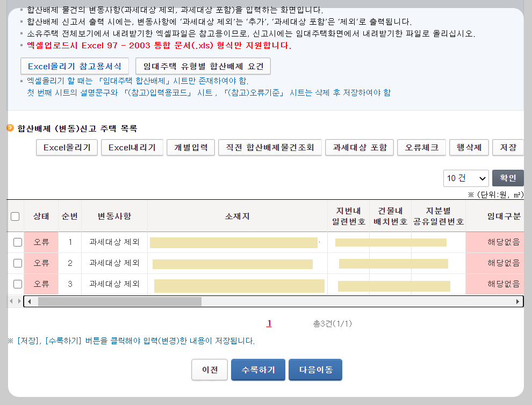This screenshot has width=532, height=405.
Task: Open 직전 합산배제물건조회 lookup
Action: pos(270,147)
